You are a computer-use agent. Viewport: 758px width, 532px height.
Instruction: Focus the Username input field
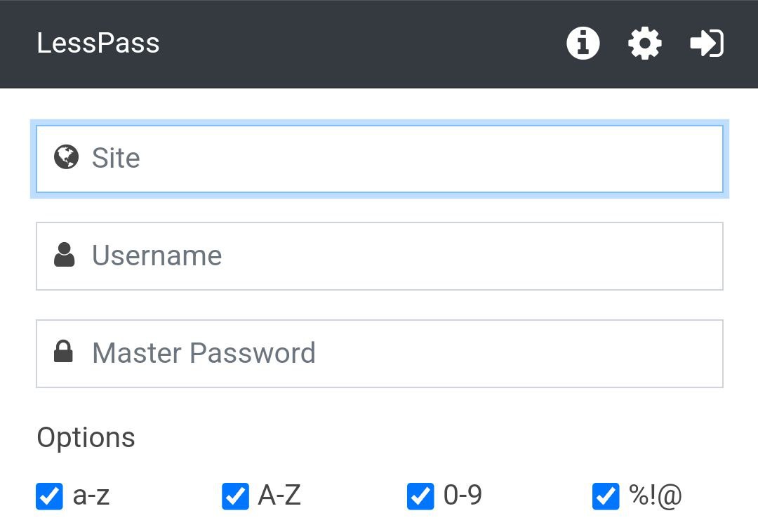click(x=380, y=256)
